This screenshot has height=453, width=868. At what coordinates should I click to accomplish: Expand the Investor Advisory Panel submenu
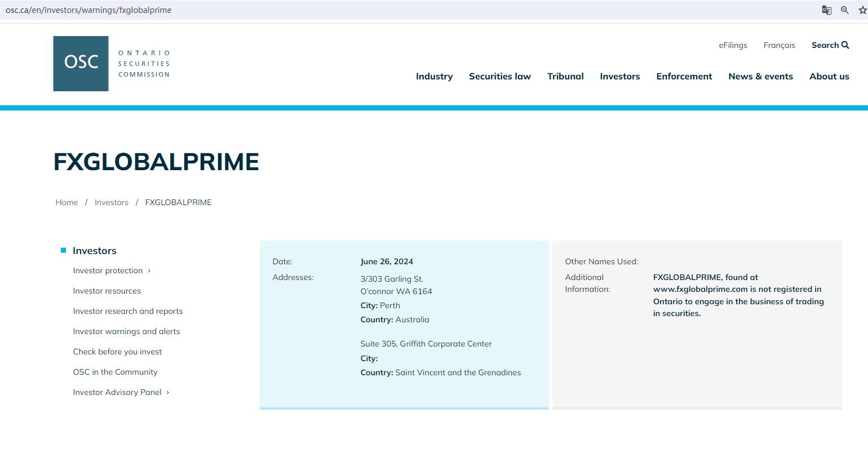point(167,393)
